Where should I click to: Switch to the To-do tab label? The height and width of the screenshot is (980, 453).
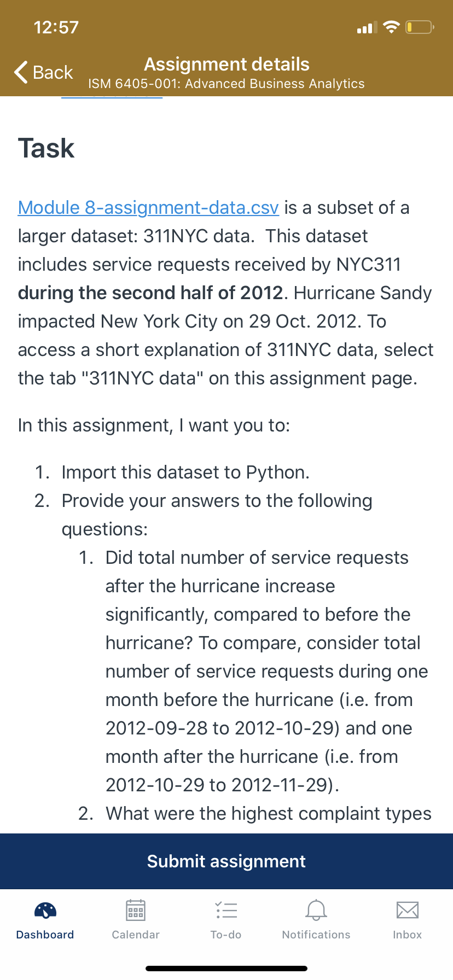coord(226,935)
